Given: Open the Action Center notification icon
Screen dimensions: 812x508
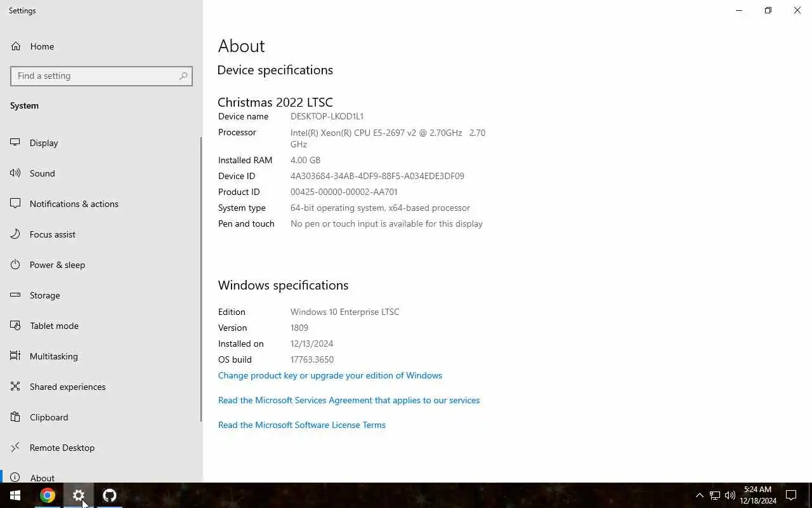Looking at the screenshot, I should coord(791,495).
